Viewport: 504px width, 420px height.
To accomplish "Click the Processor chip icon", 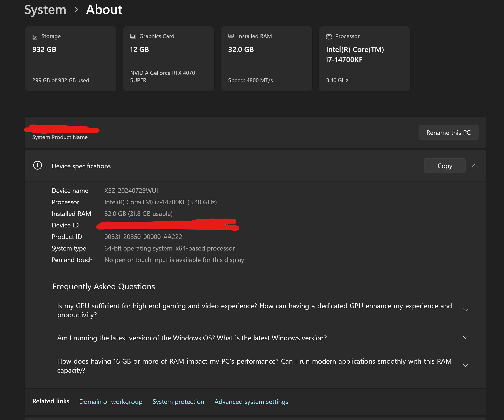I will point(329,36).
